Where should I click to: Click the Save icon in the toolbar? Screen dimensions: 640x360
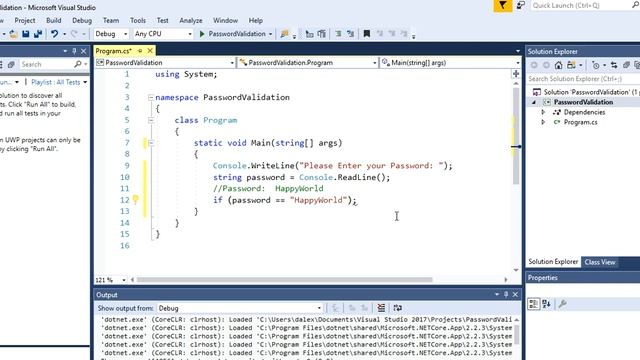26,34
